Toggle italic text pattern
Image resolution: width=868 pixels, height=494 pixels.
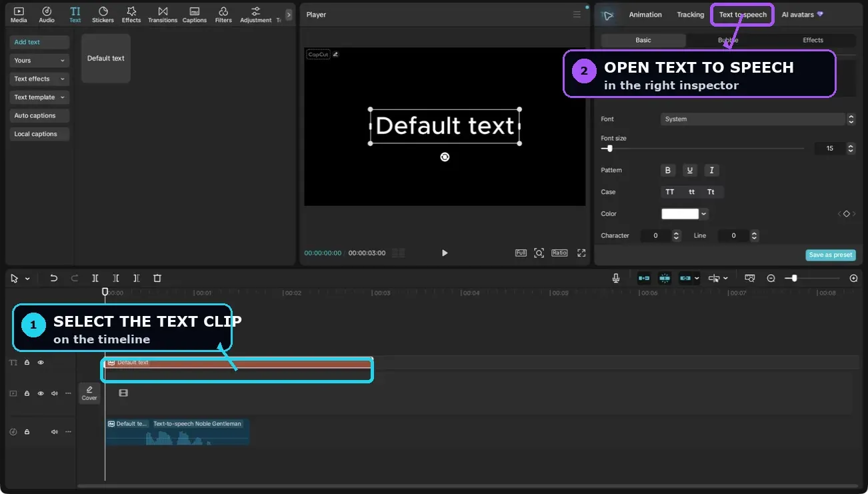tap(711, 171)
